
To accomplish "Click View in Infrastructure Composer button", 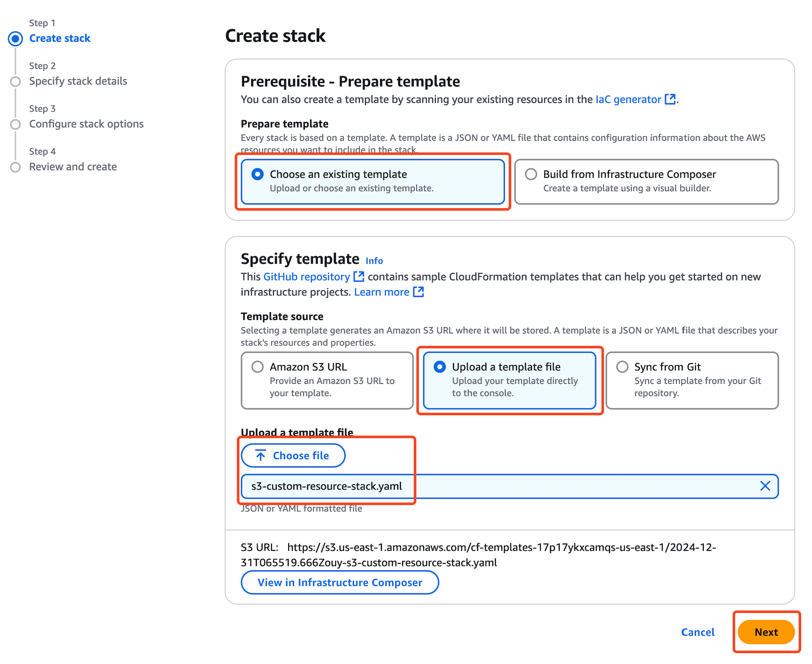I will [x=340, y=582].
